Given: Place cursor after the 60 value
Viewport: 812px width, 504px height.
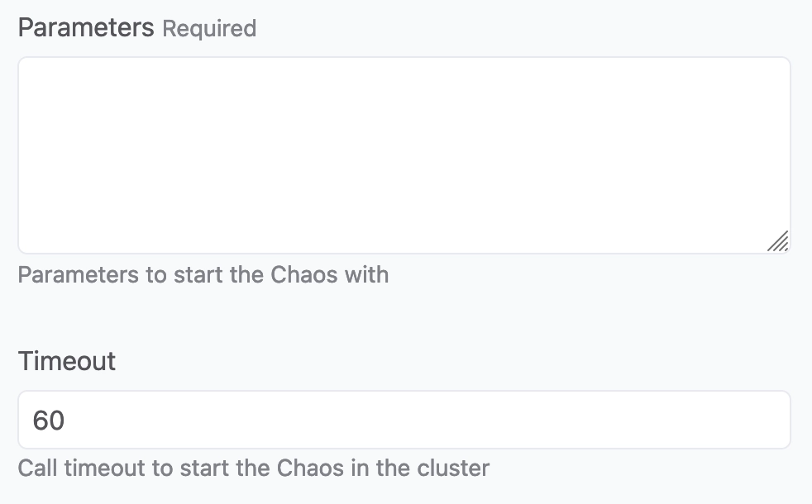Looking at the screenshot, I should click(66, 421).
